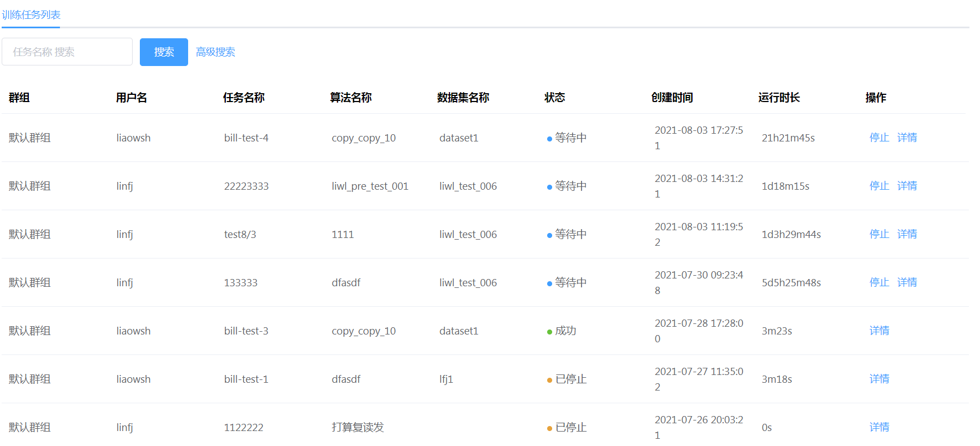The width and height of the screenshot is (980, 446).
Task: Click the 用户名 column header
Action: (x=132, y=98)
